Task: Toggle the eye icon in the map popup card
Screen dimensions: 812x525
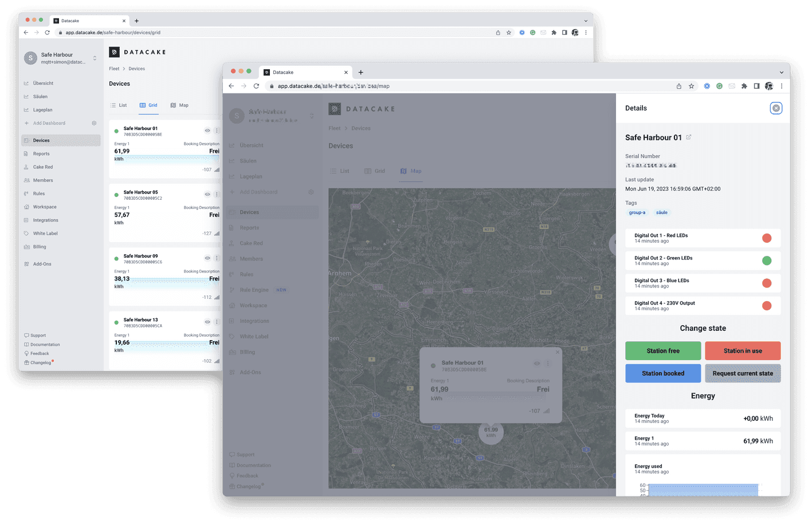Action: pos(537,364)
